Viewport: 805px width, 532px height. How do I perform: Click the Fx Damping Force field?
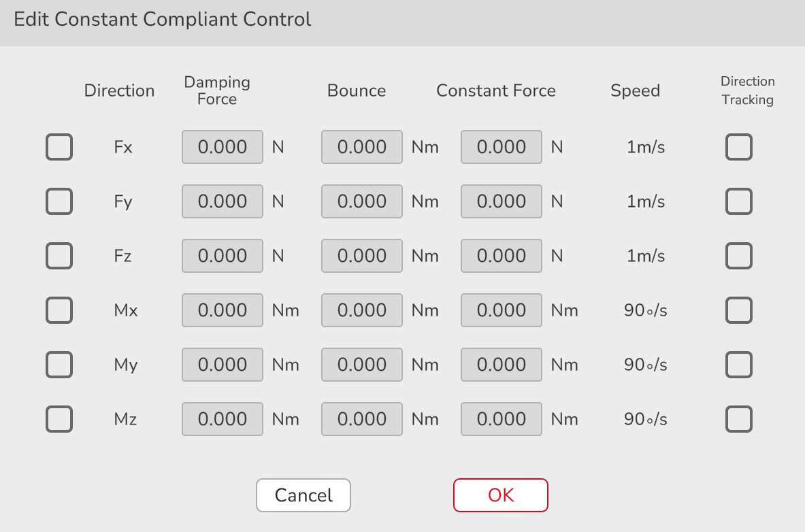click(x=223, y=147)
